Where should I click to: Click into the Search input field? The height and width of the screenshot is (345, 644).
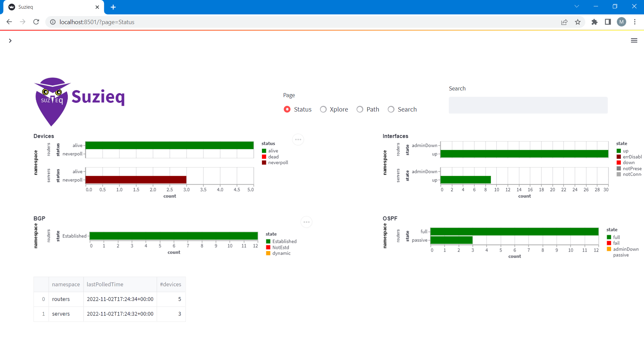pyautogui.click(x=528, y=105)
